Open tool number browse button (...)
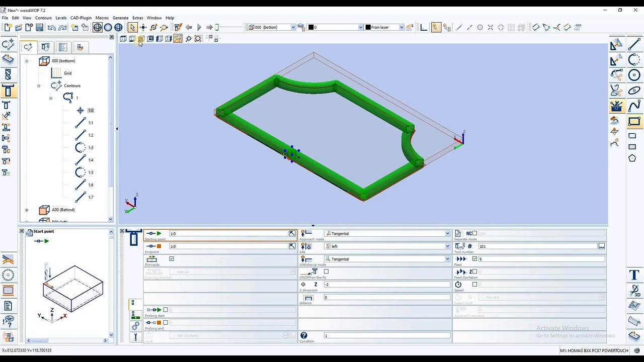Screen dimensions: 644x362 (601, 246)
